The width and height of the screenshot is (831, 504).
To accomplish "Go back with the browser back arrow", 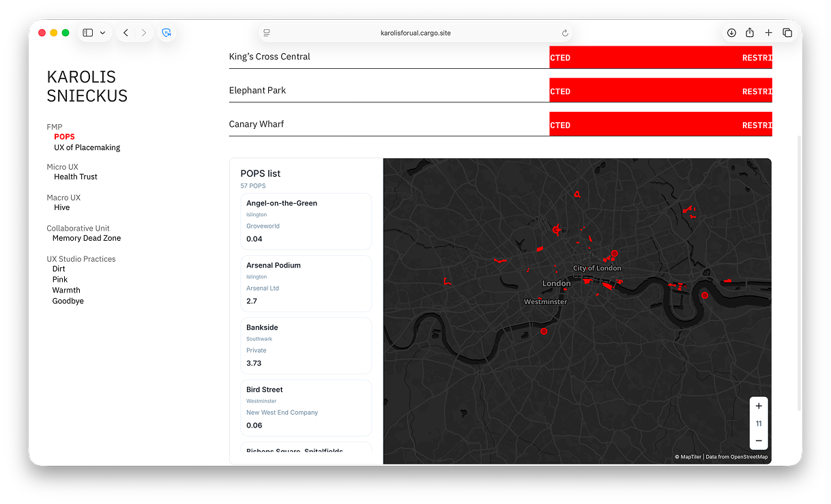I will [126, 33].
